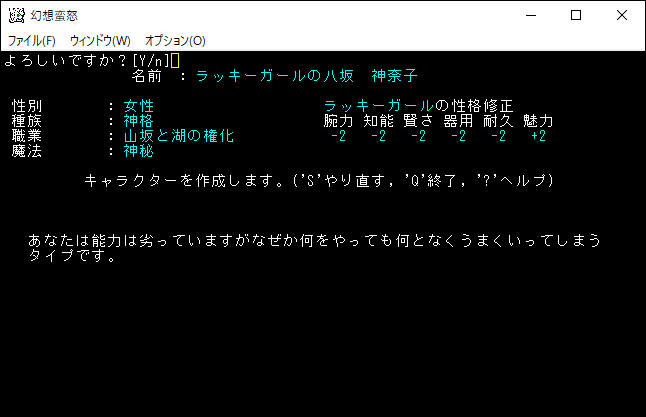Select the 女性 gender value

[138, 106]
